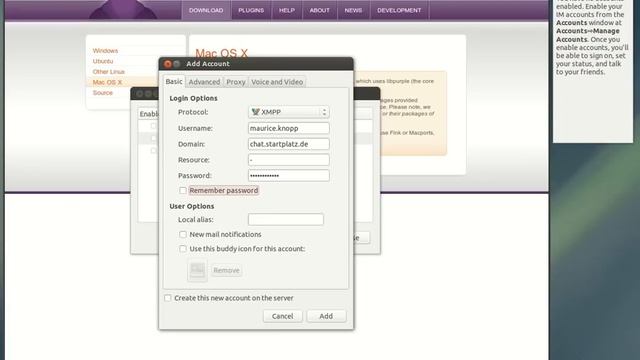Click the Username field with maurice.knopp
The image size is (640, 360).
click(289, 128)
